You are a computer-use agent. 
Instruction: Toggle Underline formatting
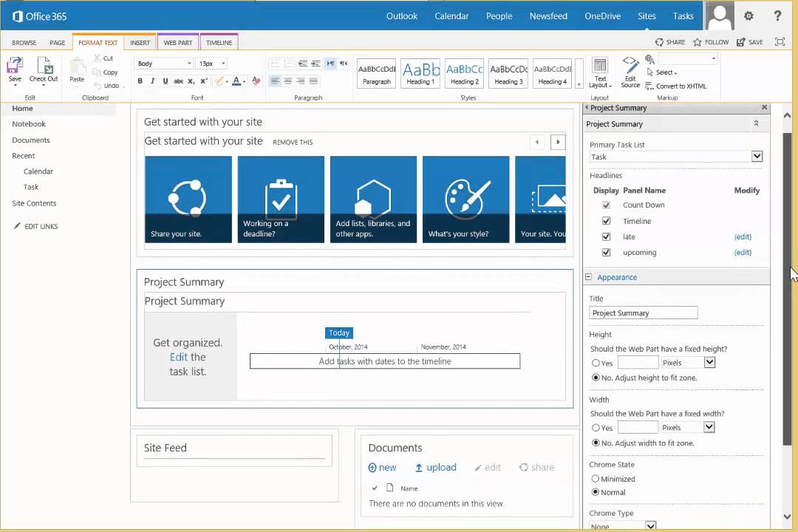pos(166,81)
